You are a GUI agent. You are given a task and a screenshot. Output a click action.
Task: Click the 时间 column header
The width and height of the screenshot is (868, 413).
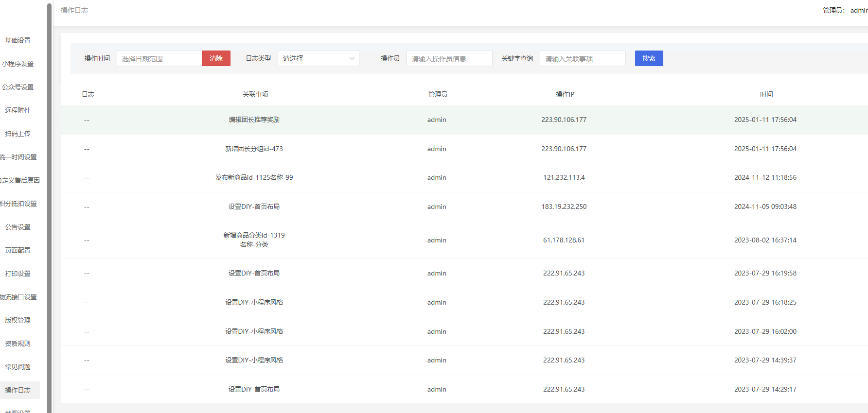766,94
